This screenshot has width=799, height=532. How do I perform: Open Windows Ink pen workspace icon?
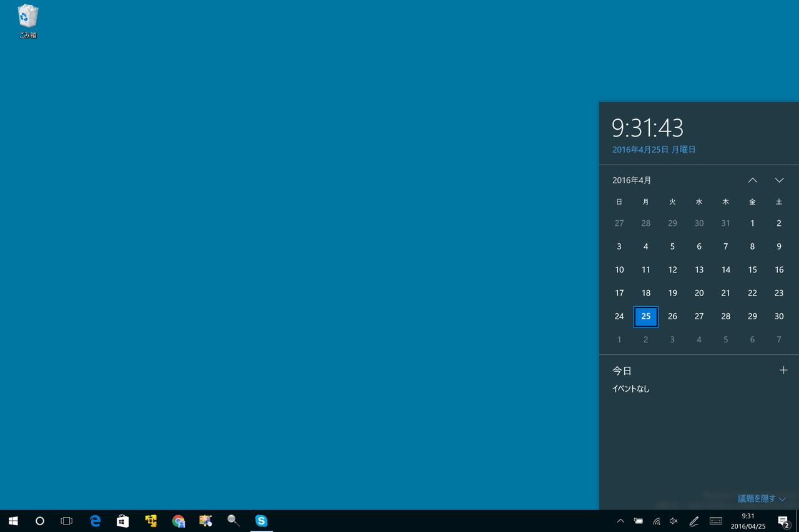click(694, 521)
